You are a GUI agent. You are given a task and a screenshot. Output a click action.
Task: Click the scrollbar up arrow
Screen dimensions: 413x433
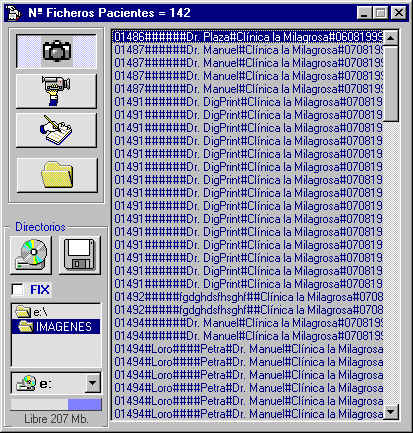coord(391,38)
